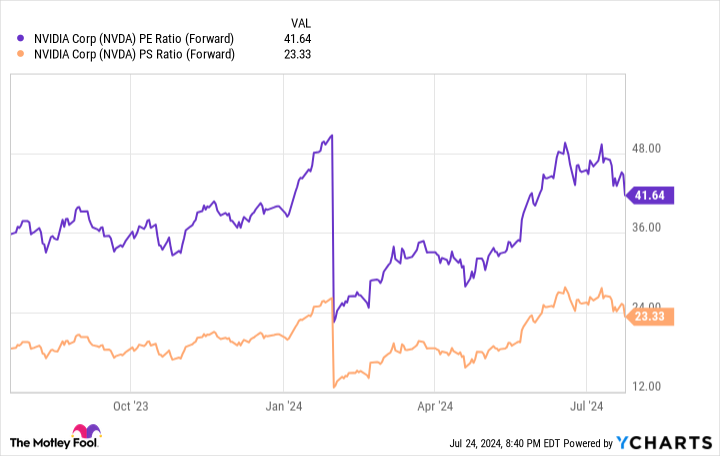Click the 23.33 value in legend
The height and width of the screenshot is (456, 720).
coord(298,54)
